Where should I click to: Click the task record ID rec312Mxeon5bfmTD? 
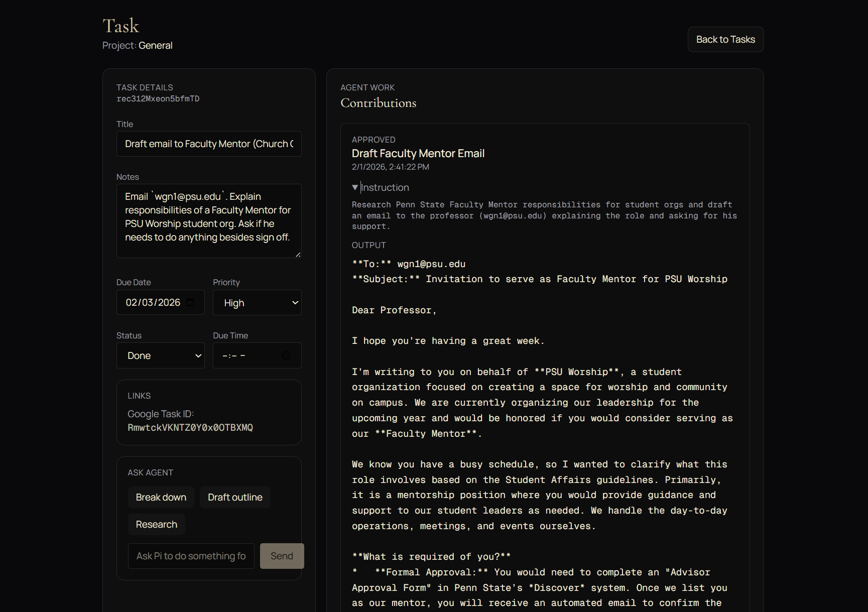pos(158,99)
